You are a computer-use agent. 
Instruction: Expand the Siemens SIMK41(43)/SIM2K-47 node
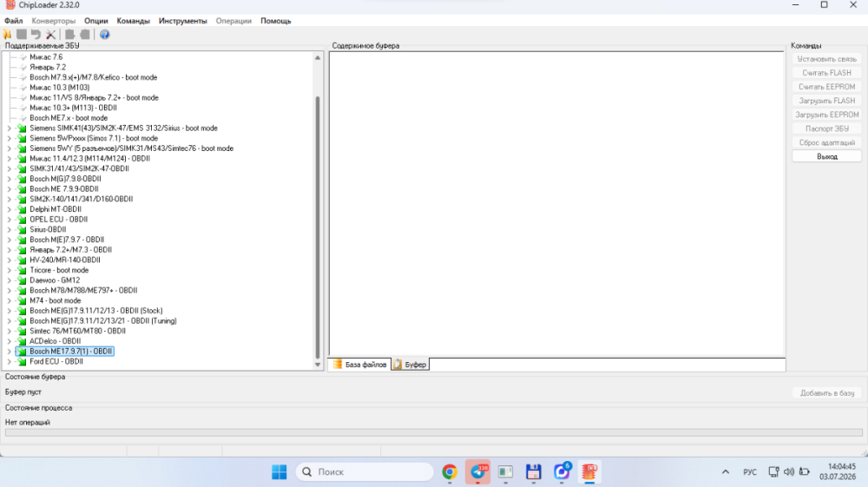point(9,128)
